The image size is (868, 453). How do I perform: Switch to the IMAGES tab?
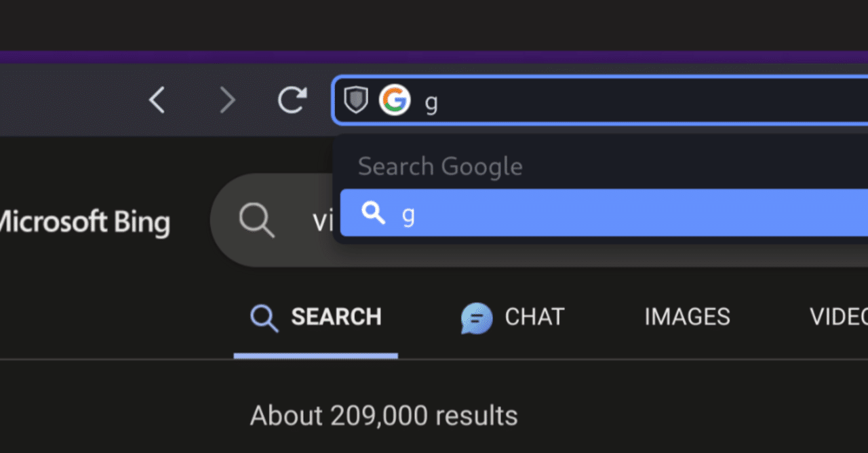(687, 317)
